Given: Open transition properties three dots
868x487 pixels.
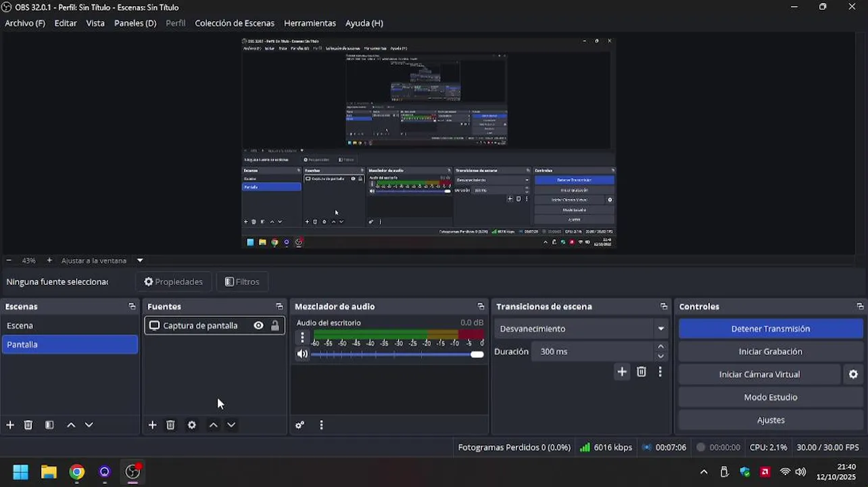Looking at the screenshot, I should click(x=660, y=371).
